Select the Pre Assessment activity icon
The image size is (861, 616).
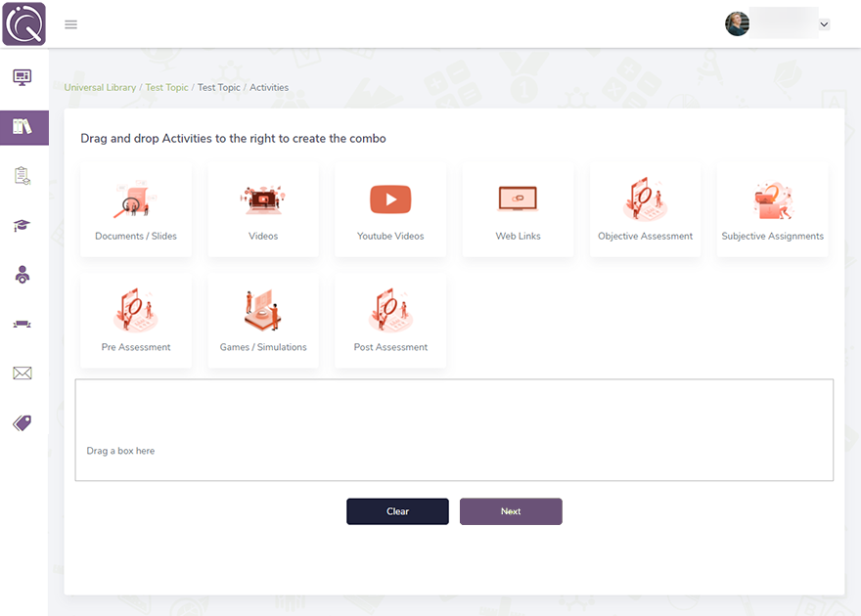pos(136,310)
